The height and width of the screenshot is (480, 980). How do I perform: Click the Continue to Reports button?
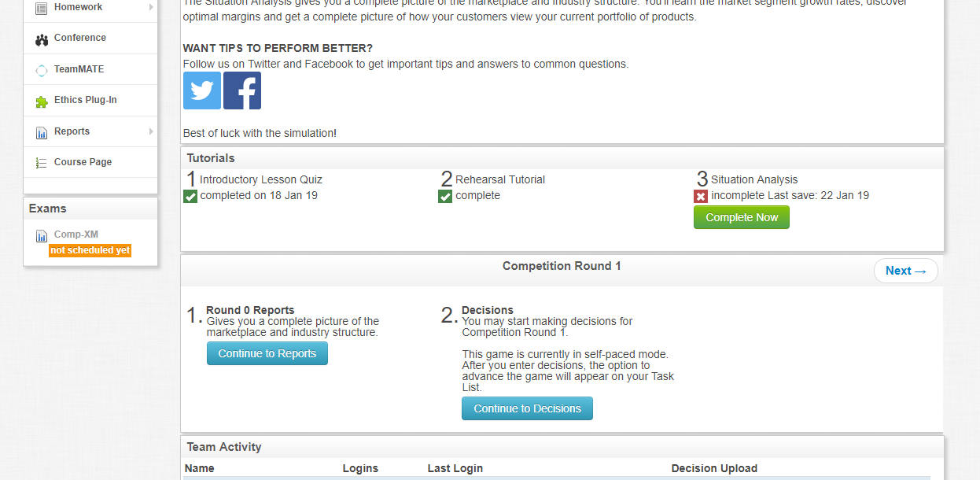[x=267, y=353]
